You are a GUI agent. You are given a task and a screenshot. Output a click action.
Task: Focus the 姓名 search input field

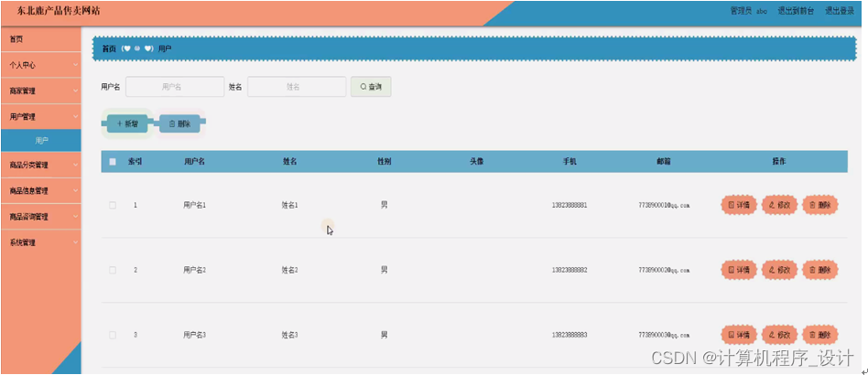(x=297, y=87)
